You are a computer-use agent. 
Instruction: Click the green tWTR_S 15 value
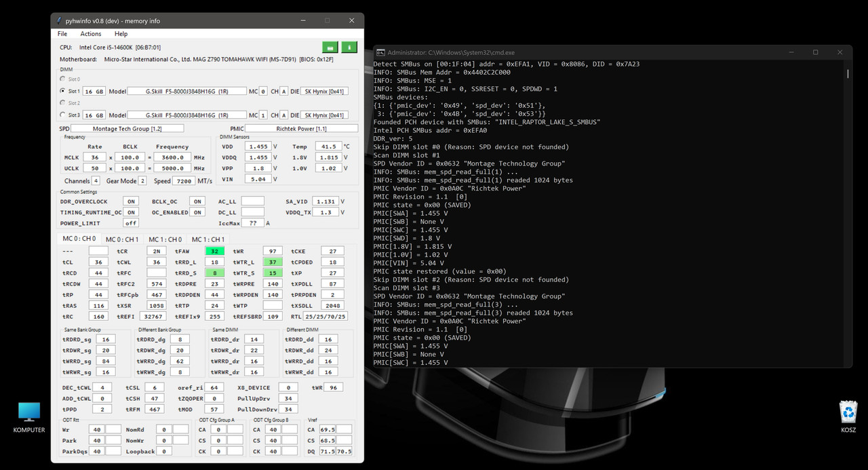coord(272,273)
